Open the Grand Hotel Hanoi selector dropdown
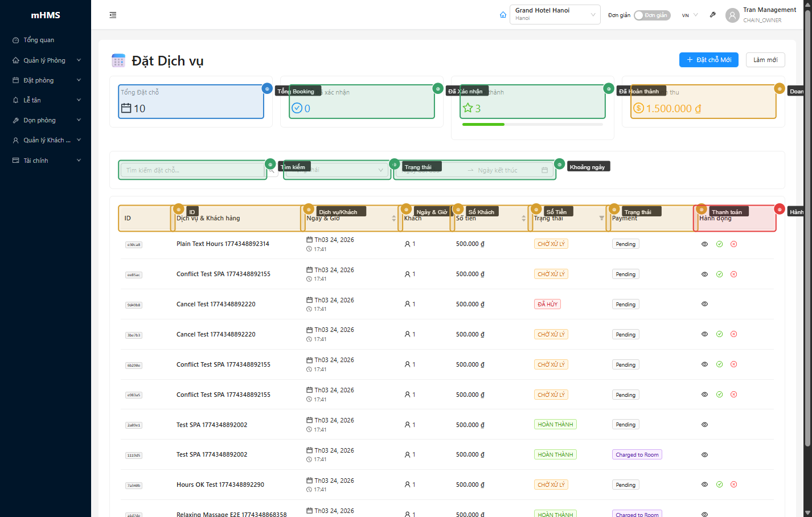 [555, 15]
